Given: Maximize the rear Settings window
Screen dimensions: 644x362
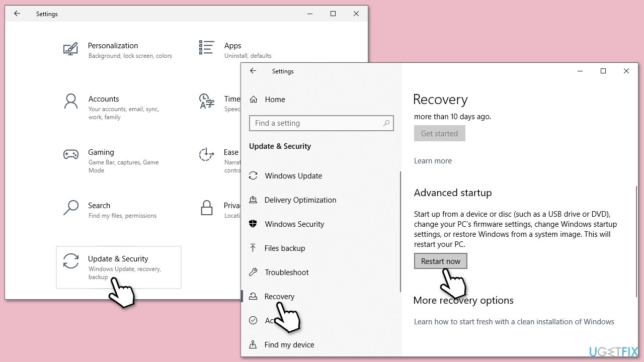Looking at the screenshot, I should [333, 14].
